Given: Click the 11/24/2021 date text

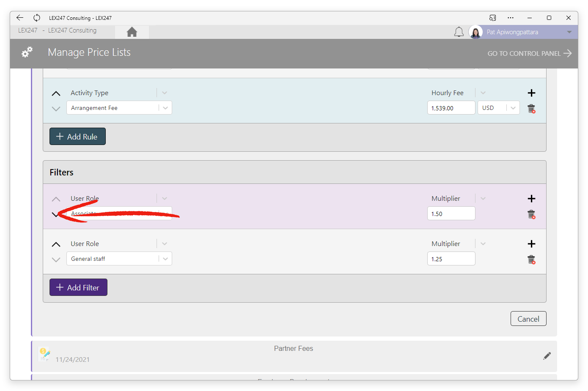Looking at the screenshot, I should pos(73,360).
